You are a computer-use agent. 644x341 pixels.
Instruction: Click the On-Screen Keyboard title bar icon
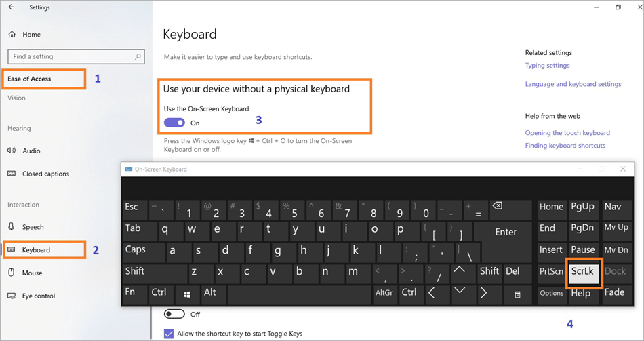129,169
